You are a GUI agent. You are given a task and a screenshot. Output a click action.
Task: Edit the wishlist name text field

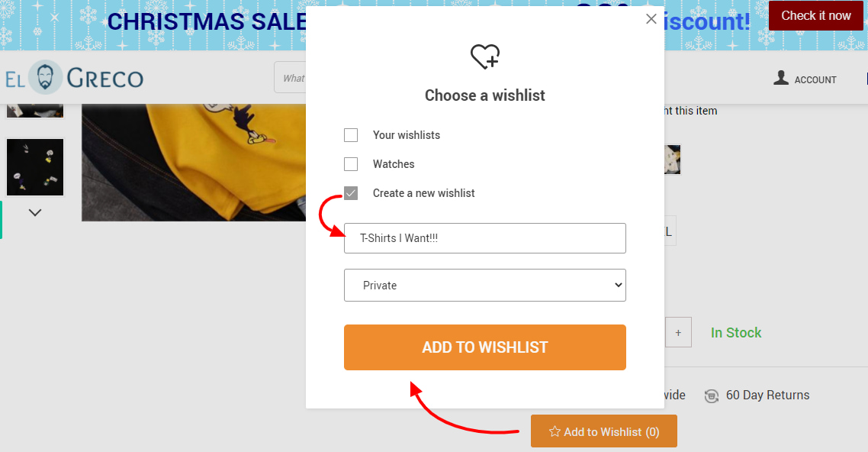tap(484, 238)
